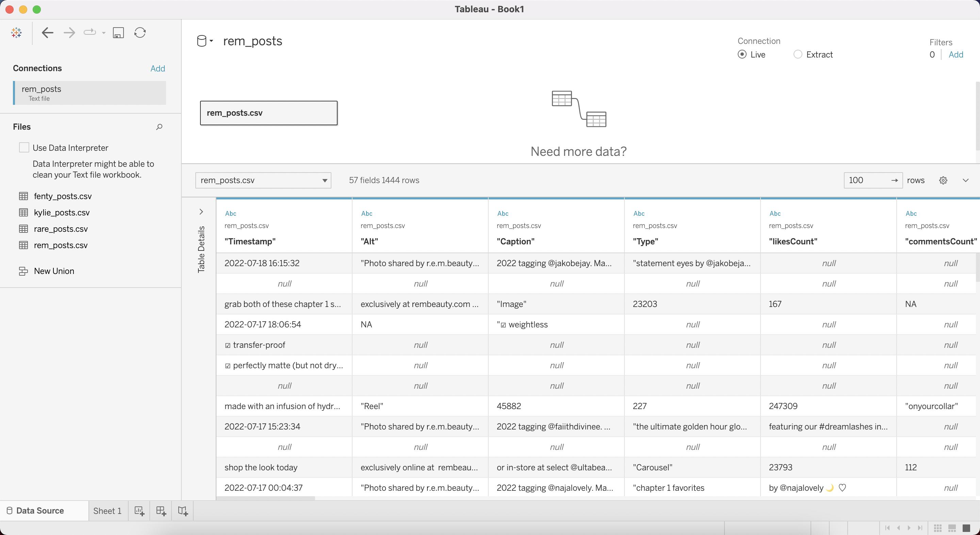Change the Abc data type of Caption column
The image size is (980, 535).
(x=503, y=213)
